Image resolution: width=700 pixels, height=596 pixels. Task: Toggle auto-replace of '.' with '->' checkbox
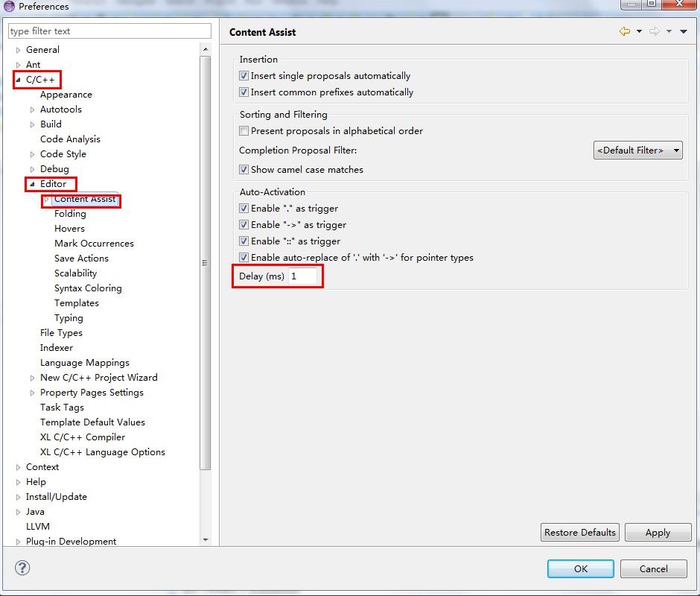click(244, 257)
